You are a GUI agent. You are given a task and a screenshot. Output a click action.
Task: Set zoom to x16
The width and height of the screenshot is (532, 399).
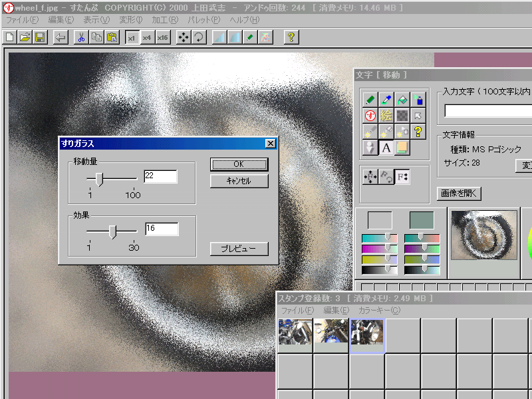click(162, 37)
